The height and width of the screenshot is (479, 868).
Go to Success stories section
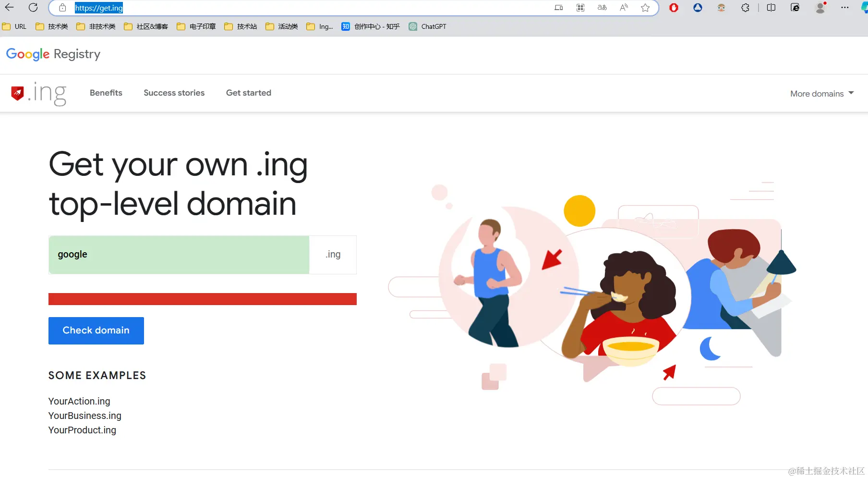click(x=174, y=93)
